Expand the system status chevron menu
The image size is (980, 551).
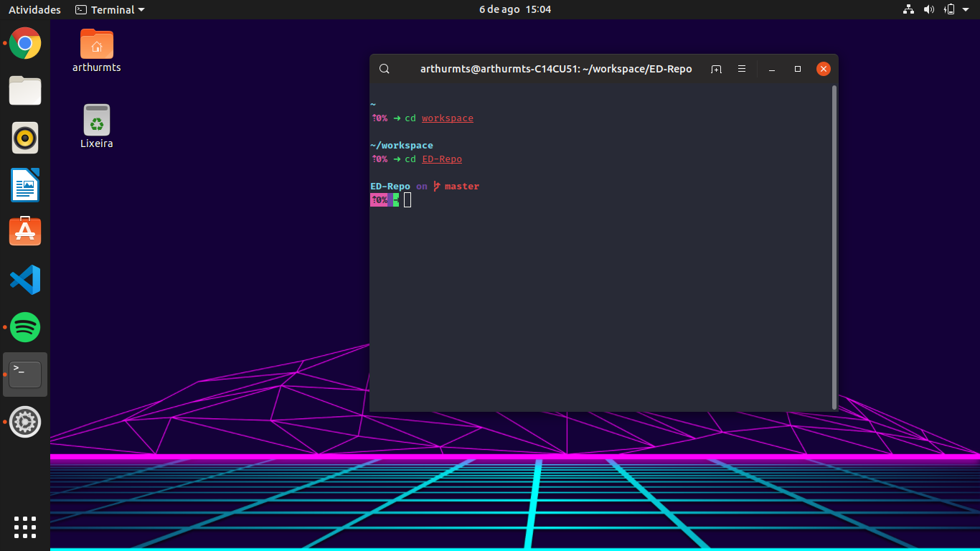(x=965, y=9)
